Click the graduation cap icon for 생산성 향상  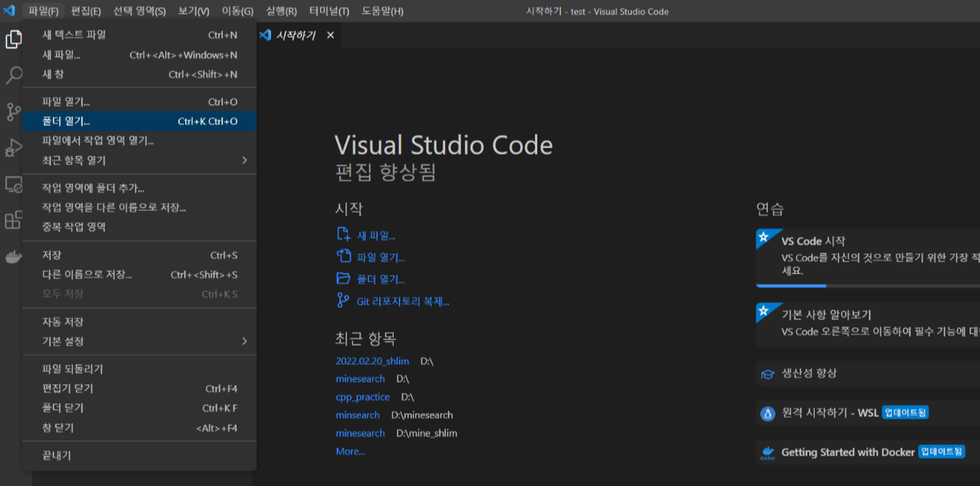click(x=767, y=374)
